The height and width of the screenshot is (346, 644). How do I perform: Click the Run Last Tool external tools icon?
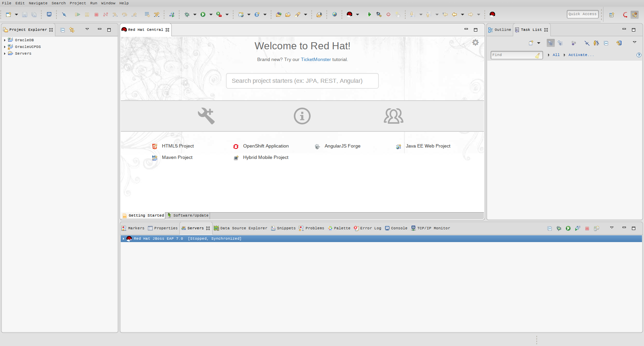[x=219, y=14]
